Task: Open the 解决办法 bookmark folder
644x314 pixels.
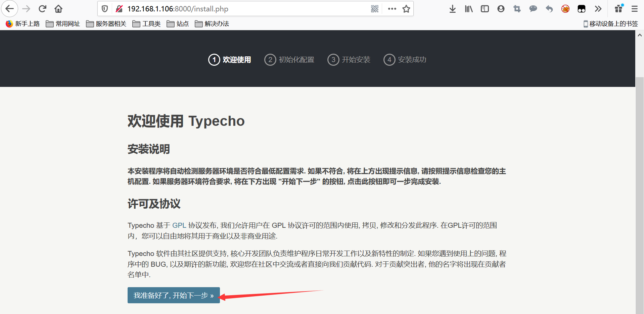Action: pos(212,24)
